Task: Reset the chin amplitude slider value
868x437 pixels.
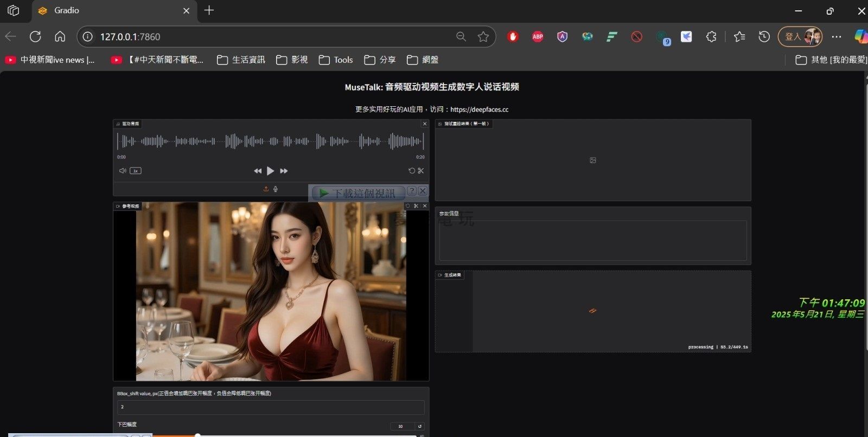Action: coord(419,426)
